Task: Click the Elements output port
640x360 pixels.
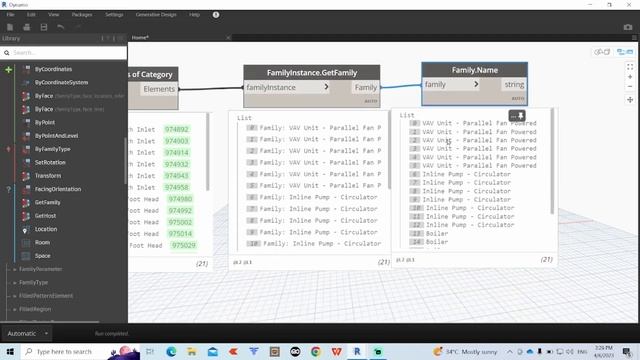Action: [x=159, y=89]
